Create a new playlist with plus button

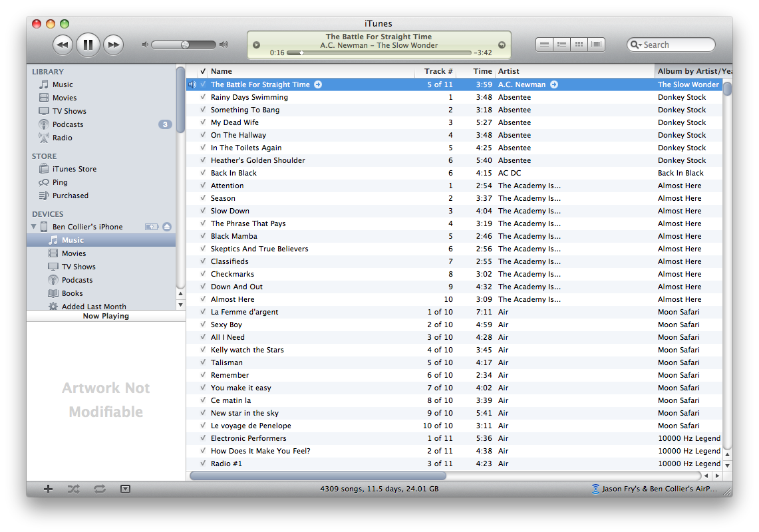pyautogui.click(x=48, y=489)
